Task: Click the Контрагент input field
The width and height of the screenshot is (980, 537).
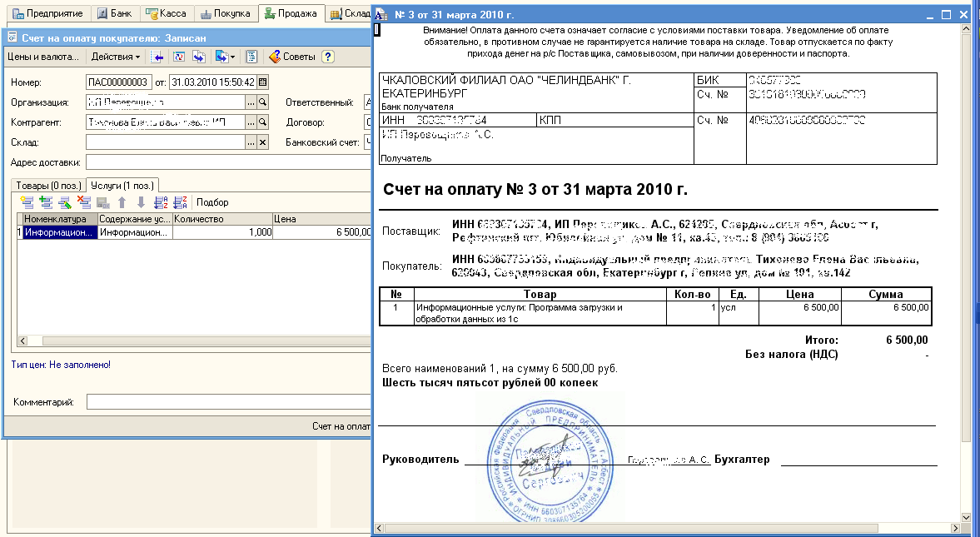Action: (x=166, y=122)
